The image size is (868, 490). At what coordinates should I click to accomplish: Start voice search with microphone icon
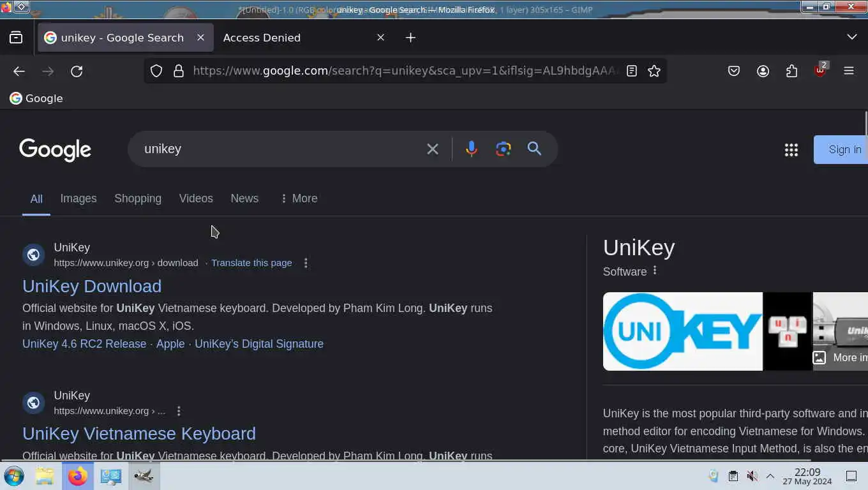coord(471,149)
